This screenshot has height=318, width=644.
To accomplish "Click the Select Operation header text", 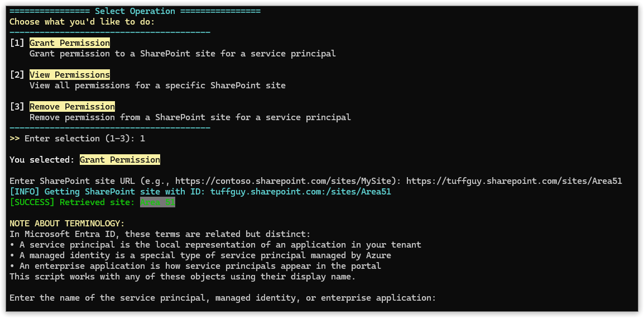I will pos(134,11).
